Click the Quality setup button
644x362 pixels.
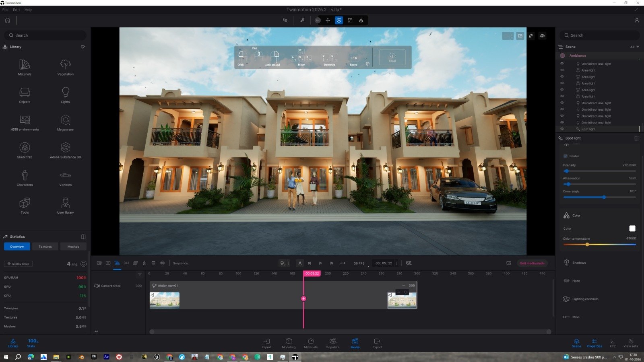click(x=19, y=264)
